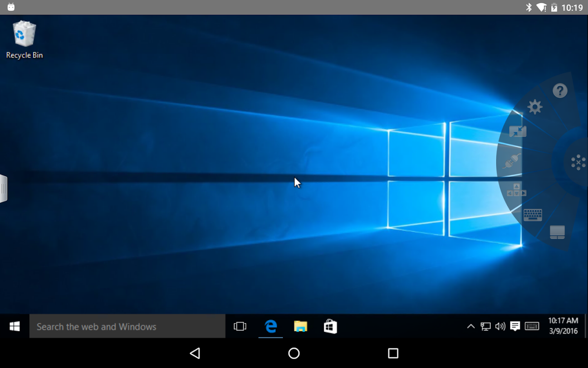Tap the Android status bar time 10:19
Viewport: 588px width, 368px height.
point(572,7)
